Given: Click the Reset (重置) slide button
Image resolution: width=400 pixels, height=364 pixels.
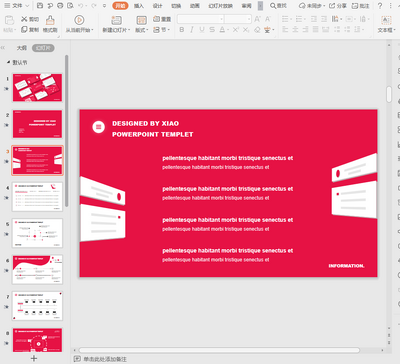Looking at the screenshot, I should tap(162, 19).
